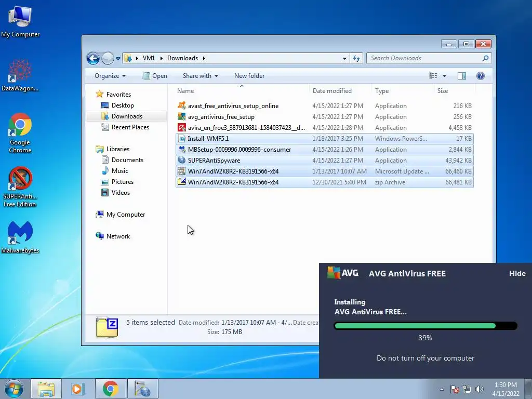Click the 43,942 KB size cell
The image size is (532, 399).
tap(458, 161)
